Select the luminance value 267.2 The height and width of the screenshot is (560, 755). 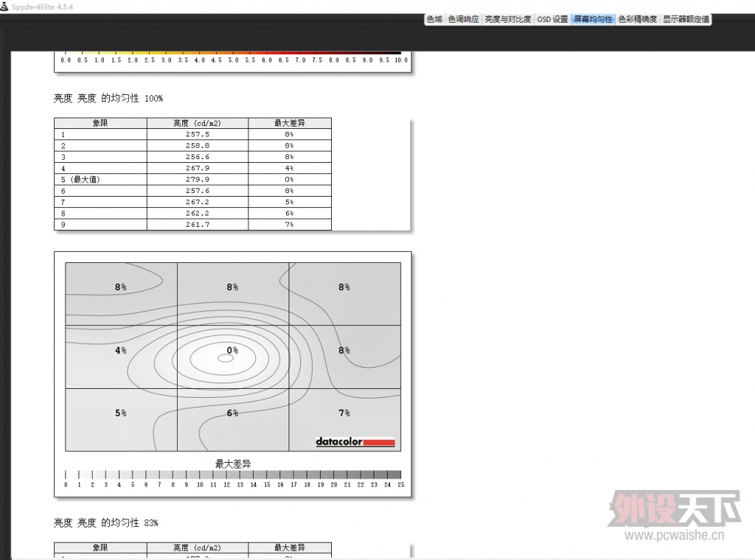tap(198, 202)
